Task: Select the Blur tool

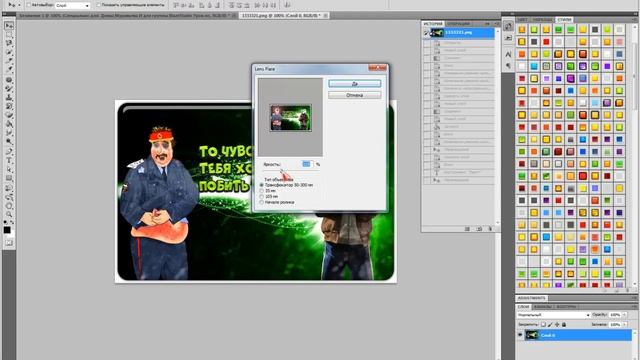Action: pyautogui.click(x=9, y=132)
